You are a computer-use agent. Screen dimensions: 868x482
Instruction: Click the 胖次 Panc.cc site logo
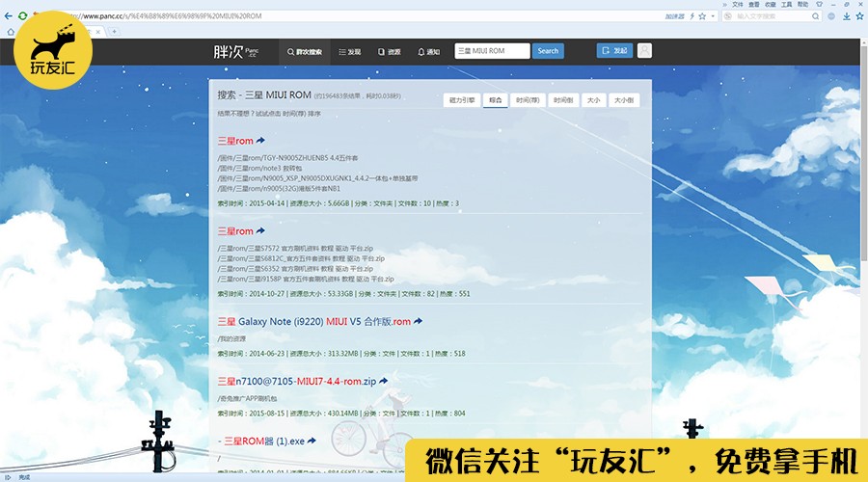pyautogui.click(x=236, y=51)
